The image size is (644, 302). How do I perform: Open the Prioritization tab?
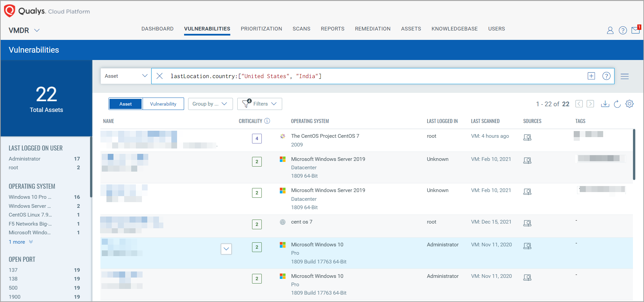click(261, 29)
